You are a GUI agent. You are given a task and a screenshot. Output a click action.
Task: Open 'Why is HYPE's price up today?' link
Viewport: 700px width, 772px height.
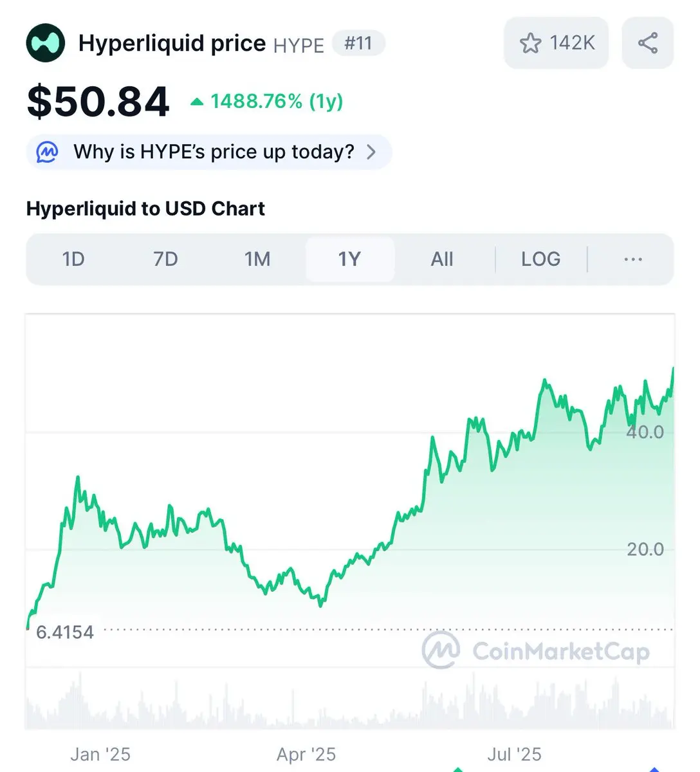[x=209, y=152]
